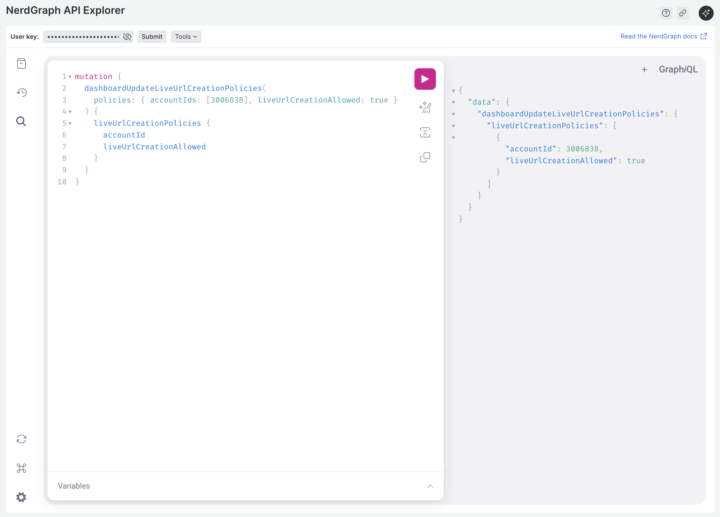Expand the Variables panel chevron
This screenshot has width=720, height=517.
click(x=430, y=486)
